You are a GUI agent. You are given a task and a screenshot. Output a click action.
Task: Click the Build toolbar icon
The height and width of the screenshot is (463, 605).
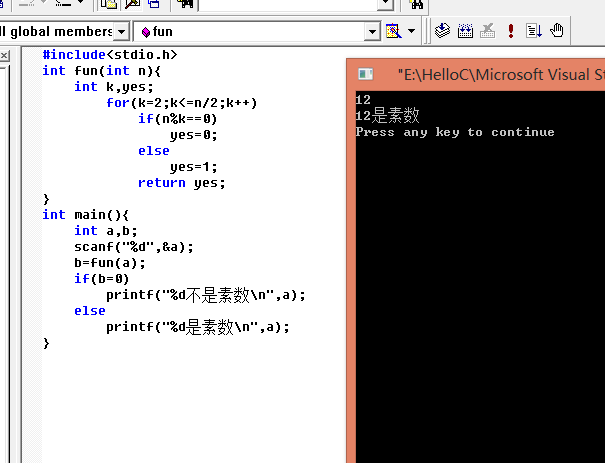(465, 30)
